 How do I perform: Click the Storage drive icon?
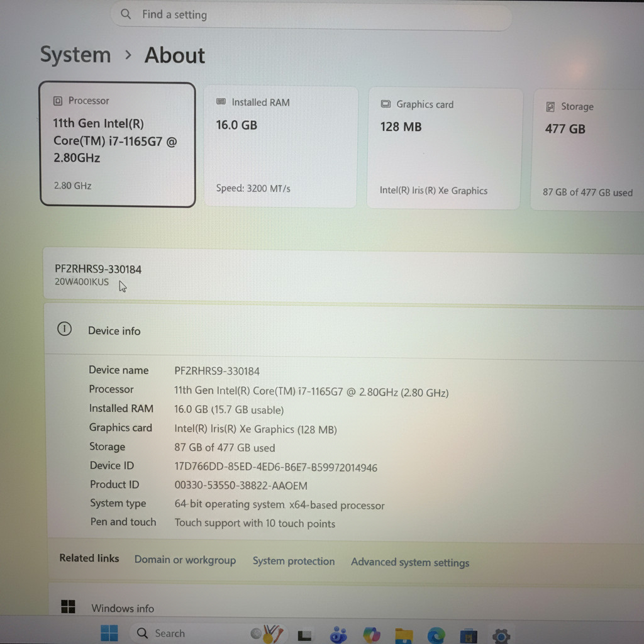[550, 107]
